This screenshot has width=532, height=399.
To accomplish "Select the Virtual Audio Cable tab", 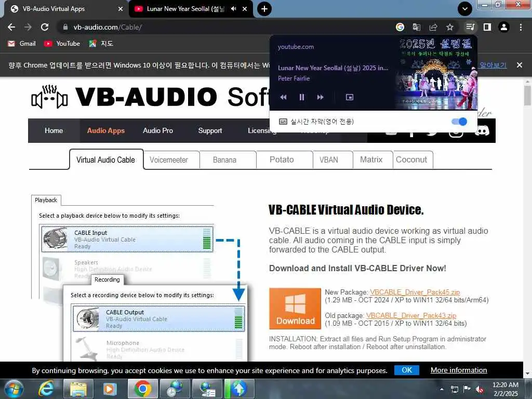I will click(106, 160).
